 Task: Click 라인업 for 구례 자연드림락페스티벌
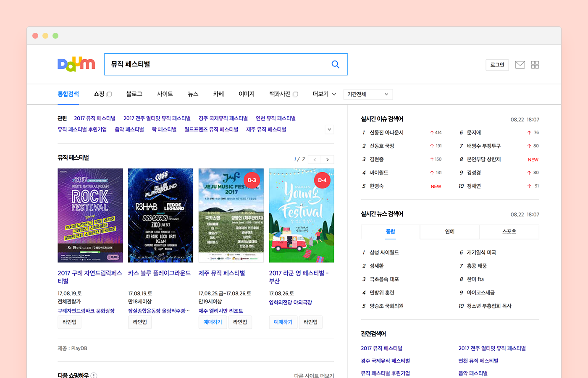(69, 322)
